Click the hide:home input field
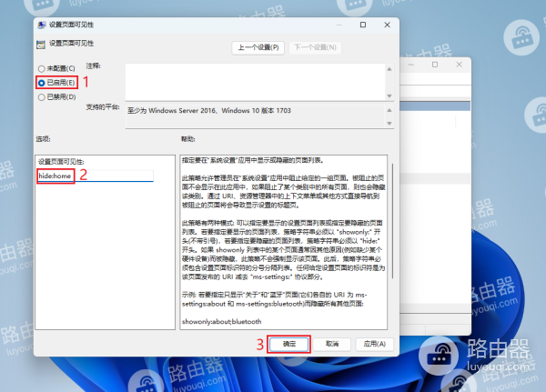Image resolution: width=546 pixels, height=392 pixels. click(96, 176)
